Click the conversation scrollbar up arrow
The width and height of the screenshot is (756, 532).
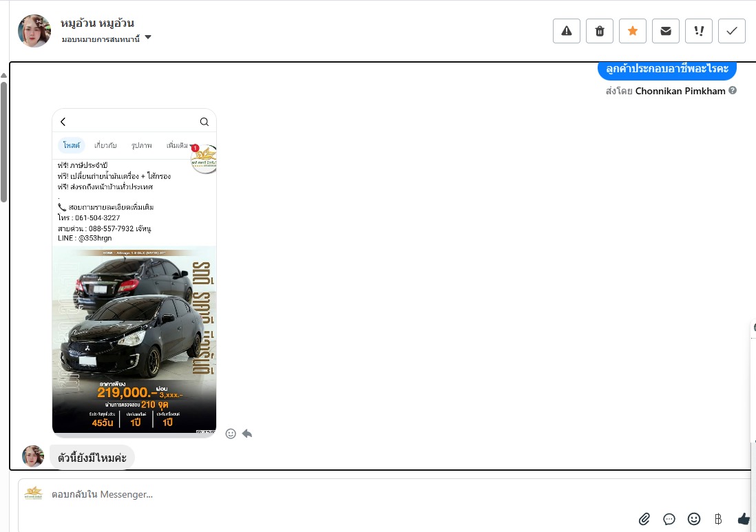coord(3,75)
